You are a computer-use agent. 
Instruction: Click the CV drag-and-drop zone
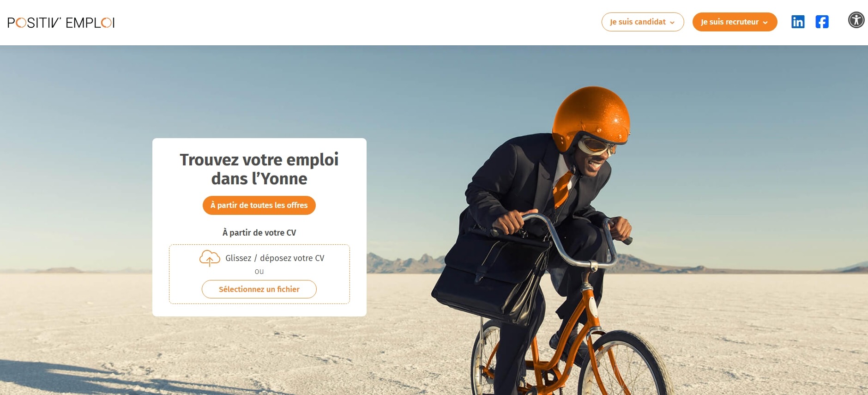click(259, 274)
